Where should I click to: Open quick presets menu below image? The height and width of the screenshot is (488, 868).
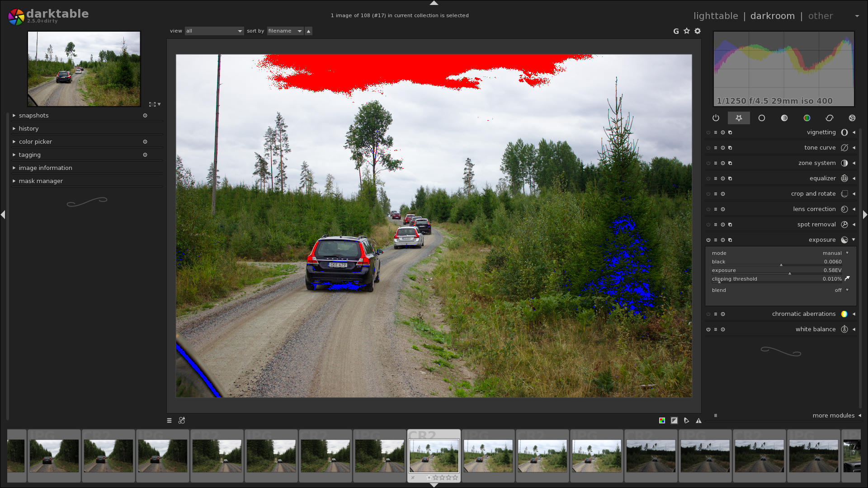(170, 421)
